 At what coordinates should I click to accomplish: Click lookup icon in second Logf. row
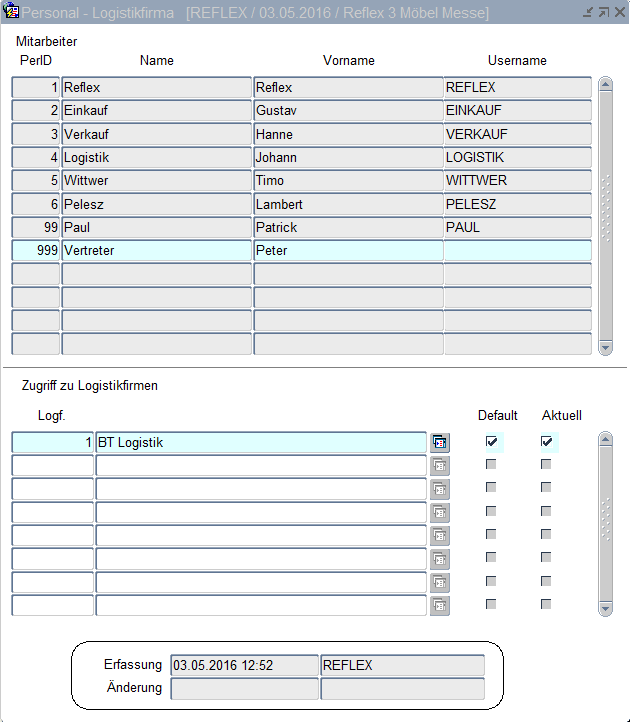pyautogui.click(x=440, y=465)
